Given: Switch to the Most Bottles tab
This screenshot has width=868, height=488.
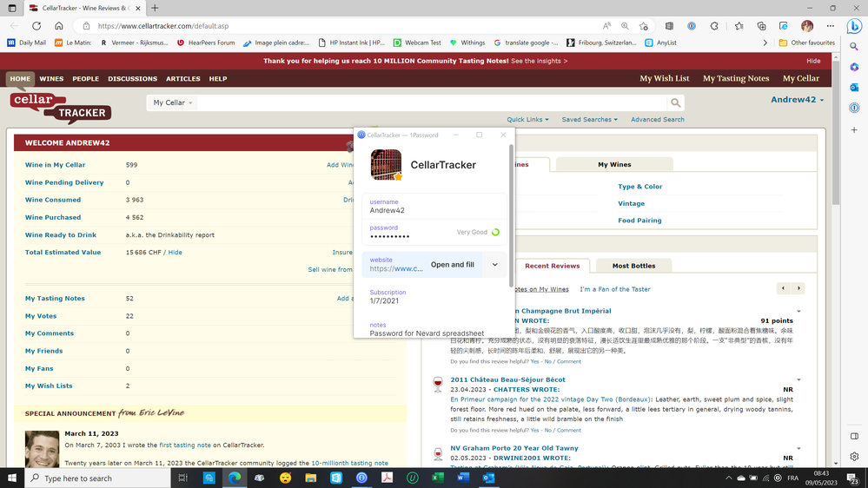Looking at the screenshot, I should tap(633, 266).
